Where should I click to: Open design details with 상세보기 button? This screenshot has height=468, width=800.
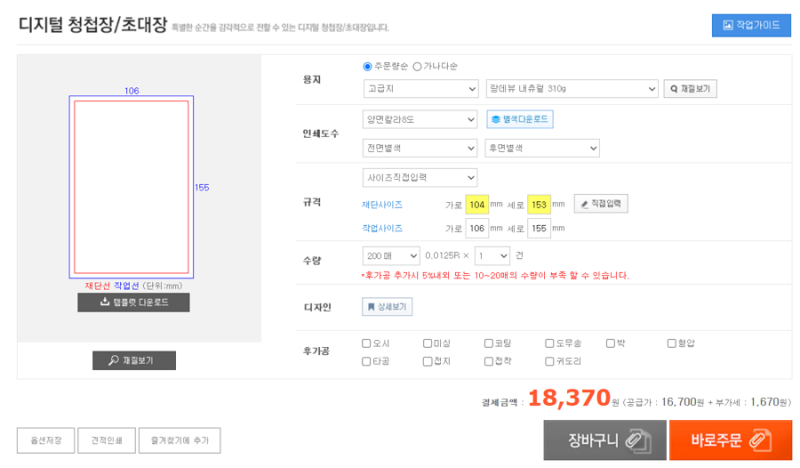[387, 307]
